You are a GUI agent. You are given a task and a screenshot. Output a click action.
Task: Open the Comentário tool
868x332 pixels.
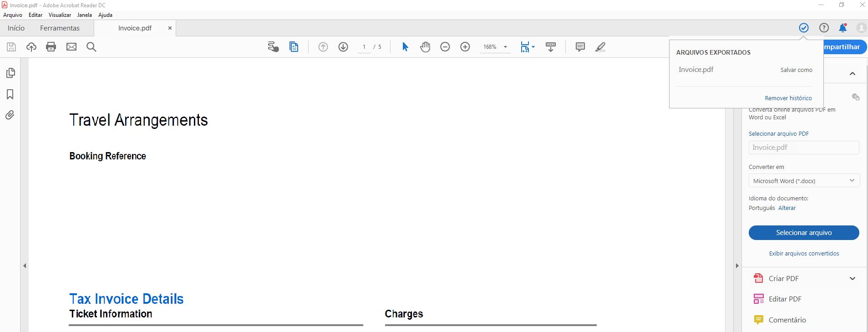point(787,320)
